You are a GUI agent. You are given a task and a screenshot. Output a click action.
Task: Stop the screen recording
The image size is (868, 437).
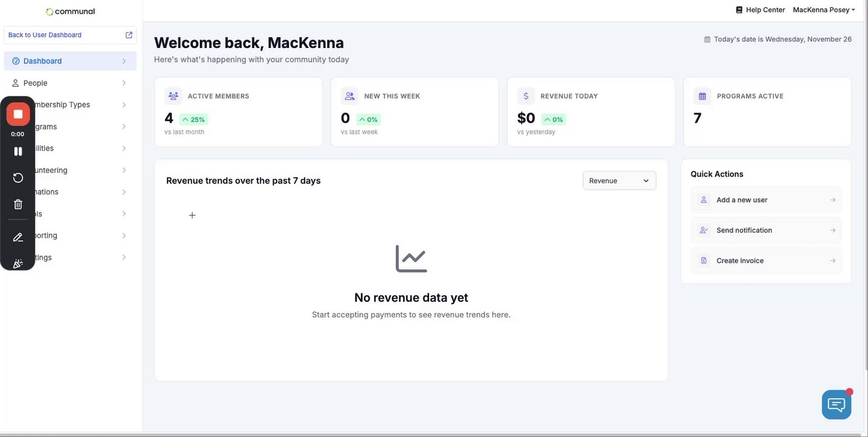pos(18,114)
